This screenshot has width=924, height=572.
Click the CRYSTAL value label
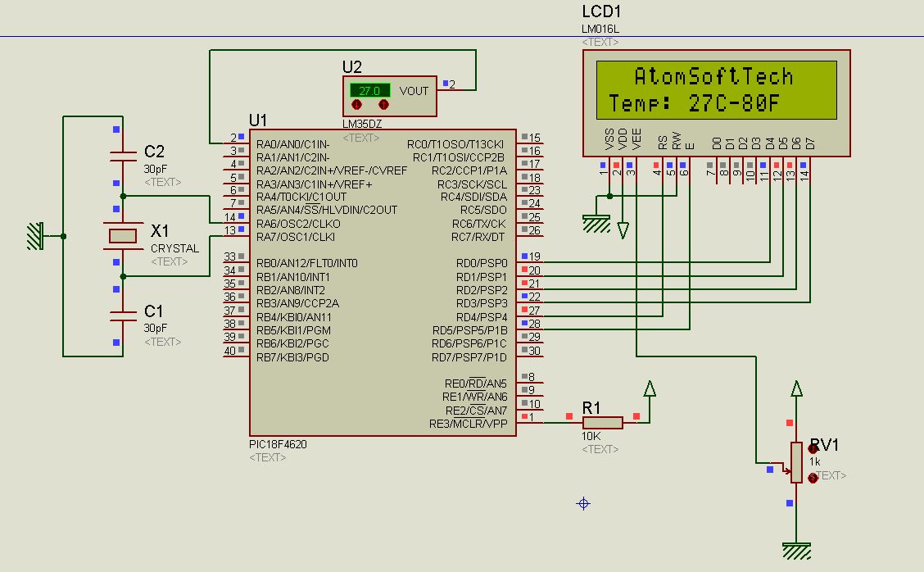tap(175, 248)
